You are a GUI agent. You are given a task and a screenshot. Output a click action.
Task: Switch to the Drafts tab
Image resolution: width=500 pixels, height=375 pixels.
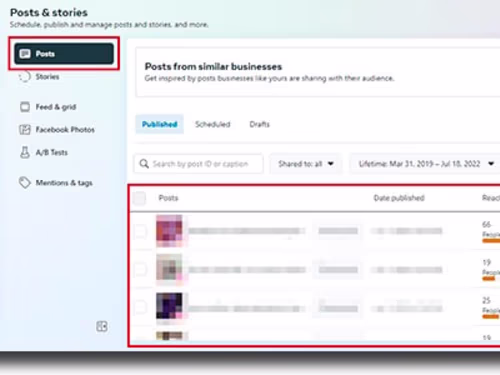click(260, 124)
